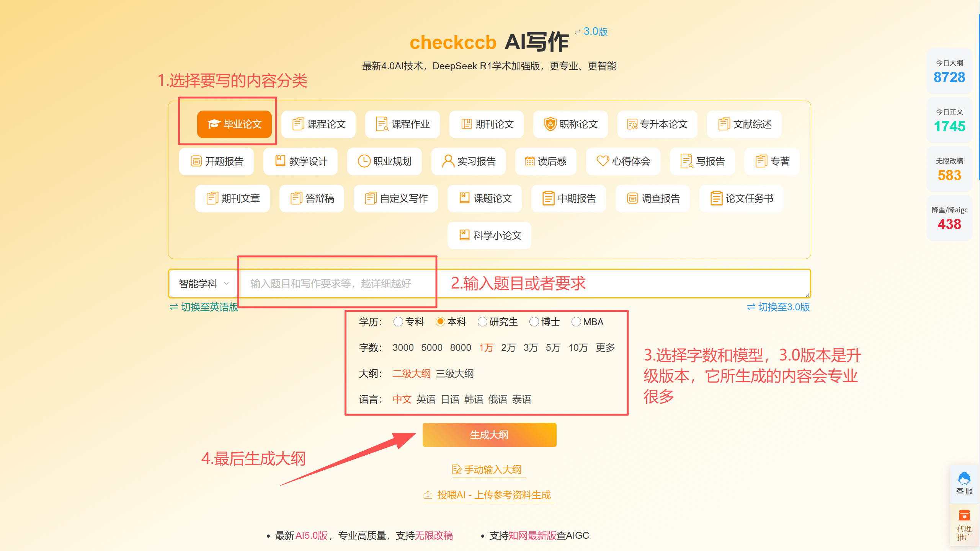Choose the 读后感 calendar icon category
The height and width of the screenshot is (551, 980).
click(546, 161)
